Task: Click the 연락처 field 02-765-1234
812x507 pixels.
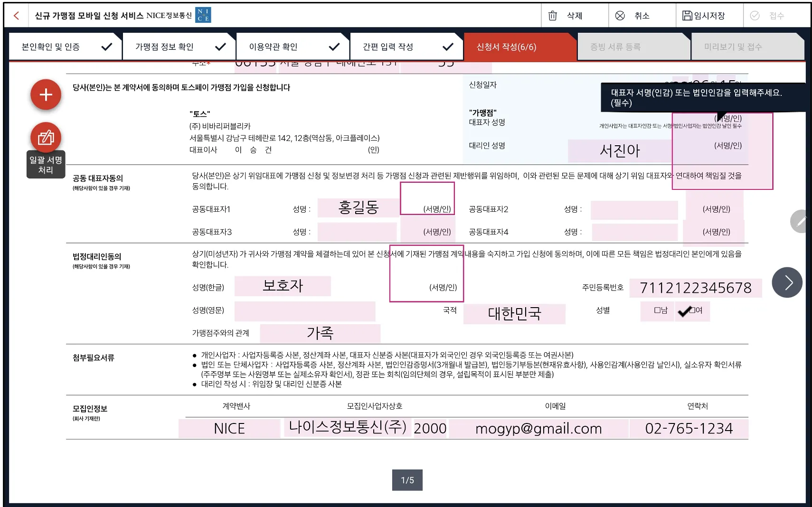Action: (x=689, y=429)
